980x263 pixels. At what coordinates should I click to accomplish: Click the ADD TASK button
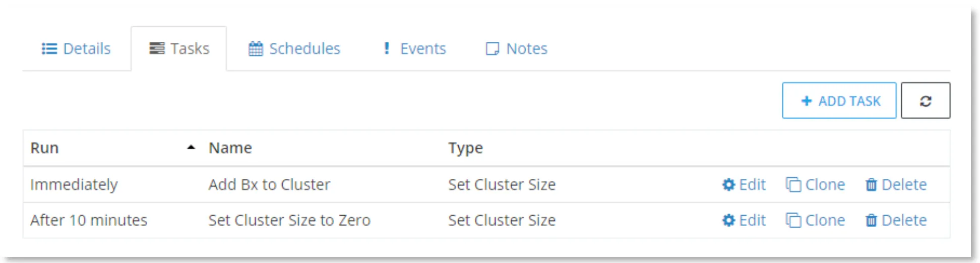[x=839, y=101]
